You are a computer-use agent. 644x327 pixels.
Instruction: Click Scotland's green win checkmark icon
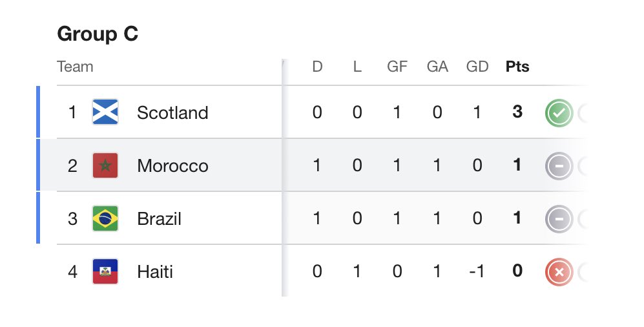[559, 113]
